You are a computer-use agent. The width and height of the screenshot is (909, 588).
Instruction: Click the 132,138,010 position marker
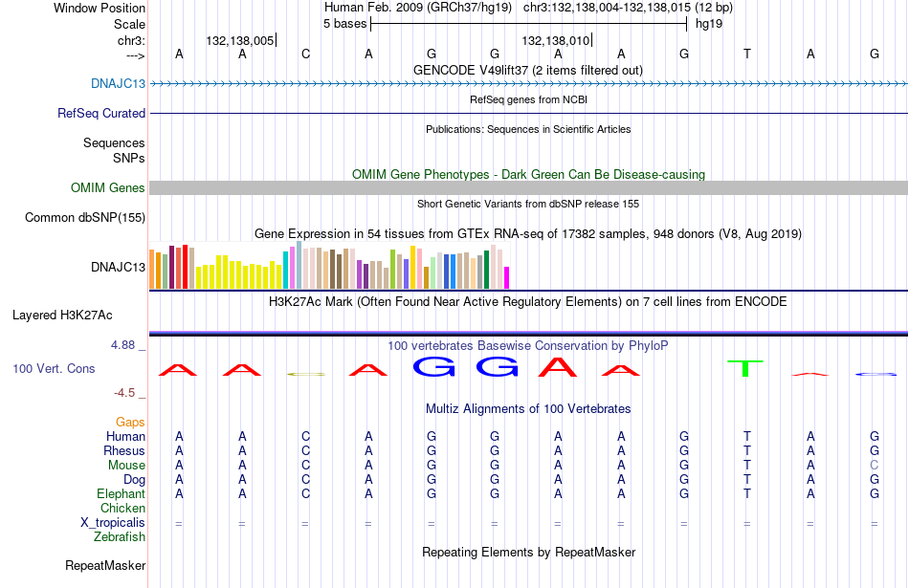[555, 40]
